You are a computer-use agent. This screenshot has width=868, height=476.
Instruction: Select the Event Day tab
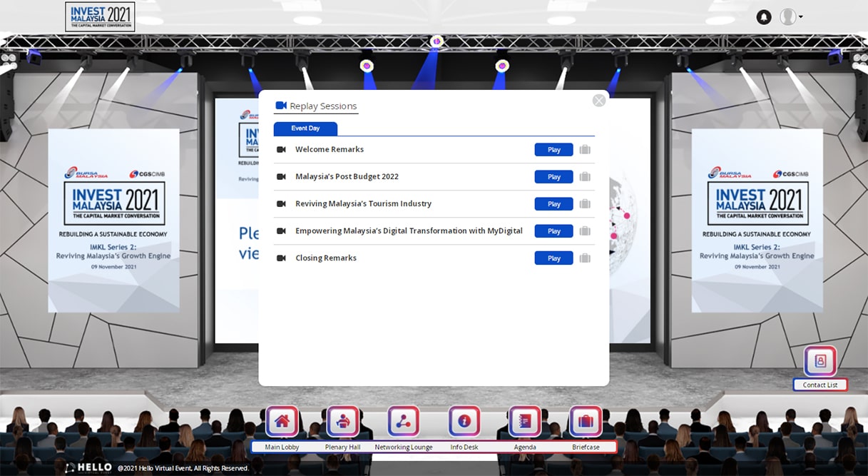(305, 128)
